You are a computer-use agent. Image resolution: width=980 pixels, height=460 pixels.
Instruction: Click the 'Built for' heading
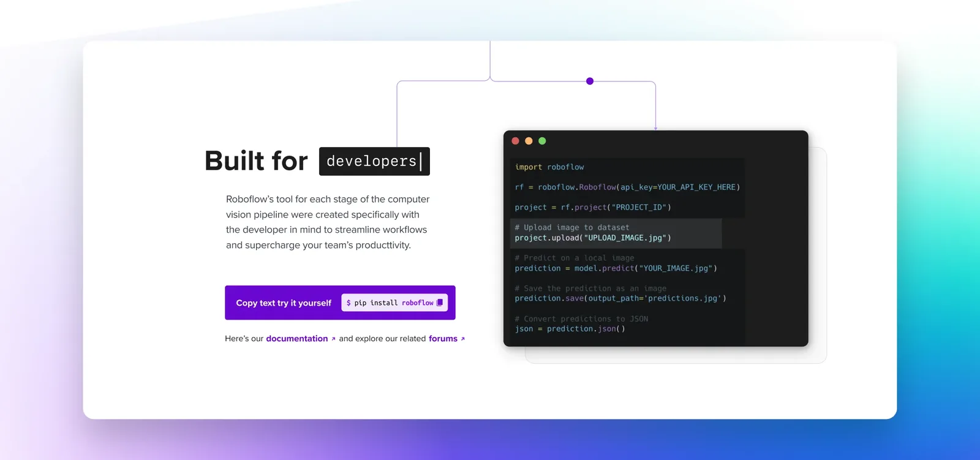[x=256, y=161]
